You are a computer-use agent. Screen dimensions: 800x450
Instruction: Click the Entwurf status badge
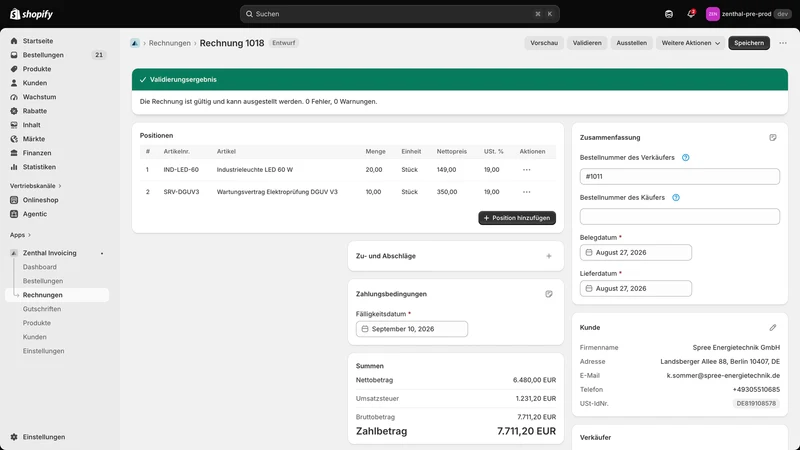(x=284, y=43)
